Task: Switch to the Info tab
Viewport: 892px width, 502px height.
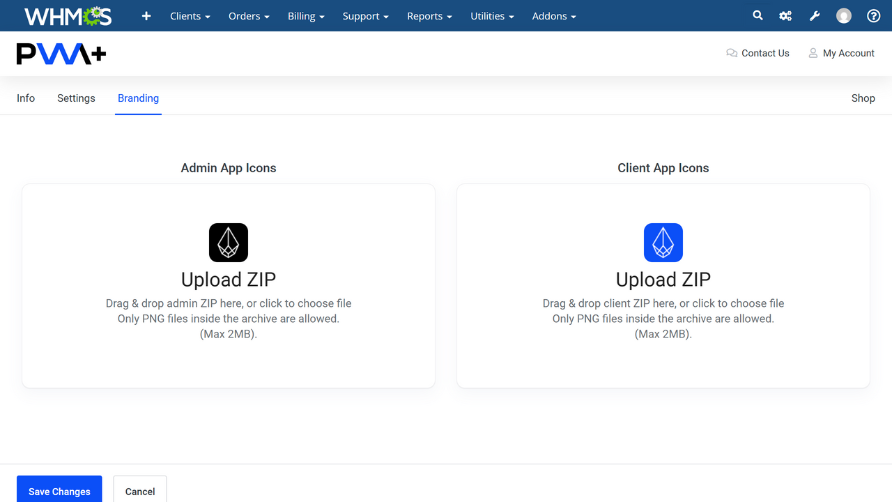Action: [x=26, y=98]
